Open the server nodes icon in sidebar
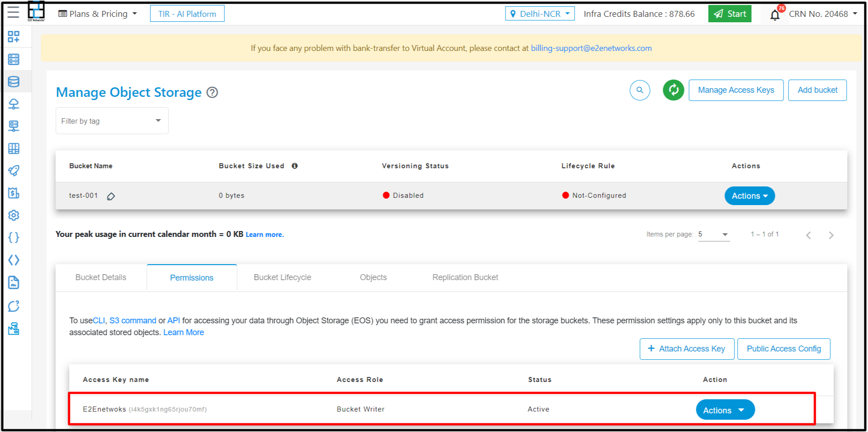This screenshot has width=868, height=432. pos(14,59)
